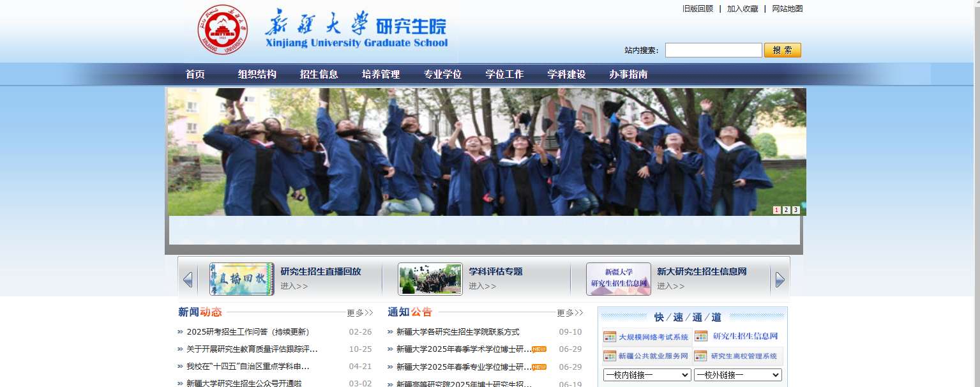Expand the 校外链接 dropdown
Image resolution: width=980 pixels, height=387 pixels.
pos(737,375)
